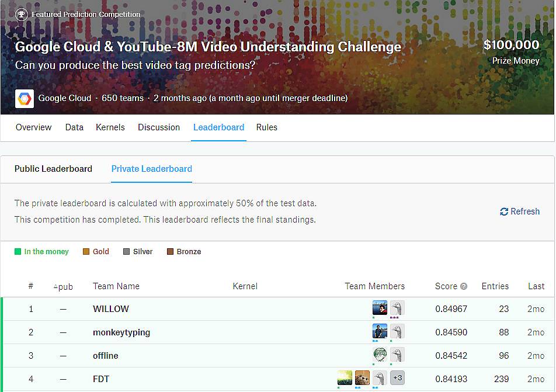Click the Refresh arrows icon
Viewport: 556px width, 392px height.
[504, 212]
